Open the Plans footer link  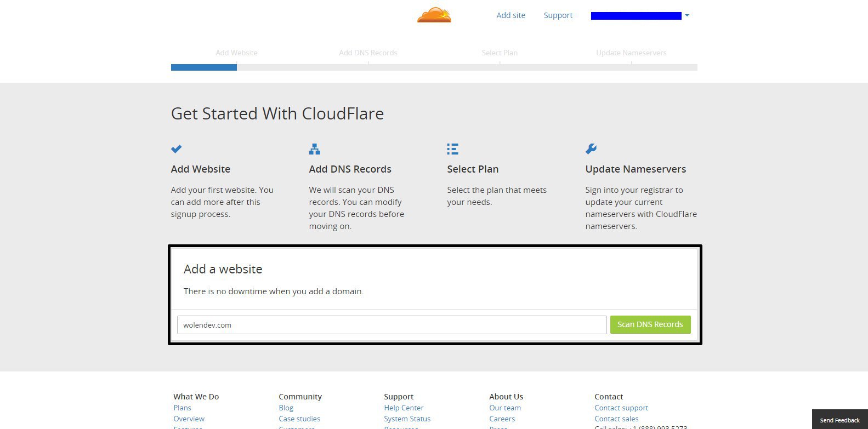click(182, 408)
